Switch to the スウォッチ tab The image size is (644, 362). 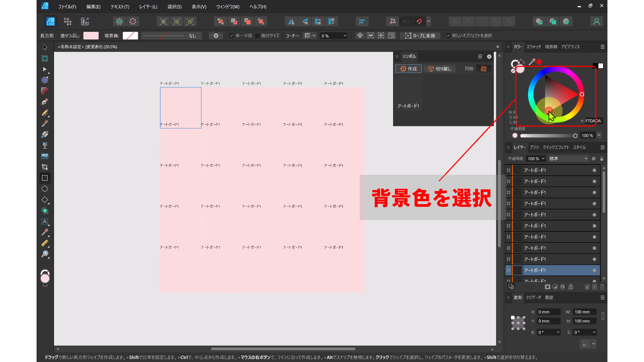[x=534, y=47]
